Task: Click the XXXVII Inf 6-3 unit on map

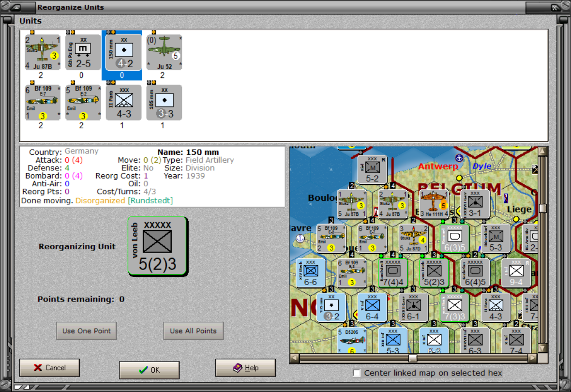Action: [x=475, y=340]
